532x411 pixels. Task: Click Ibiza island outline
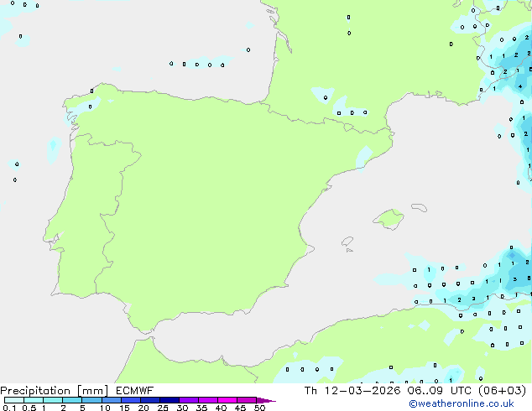point(347,242)
